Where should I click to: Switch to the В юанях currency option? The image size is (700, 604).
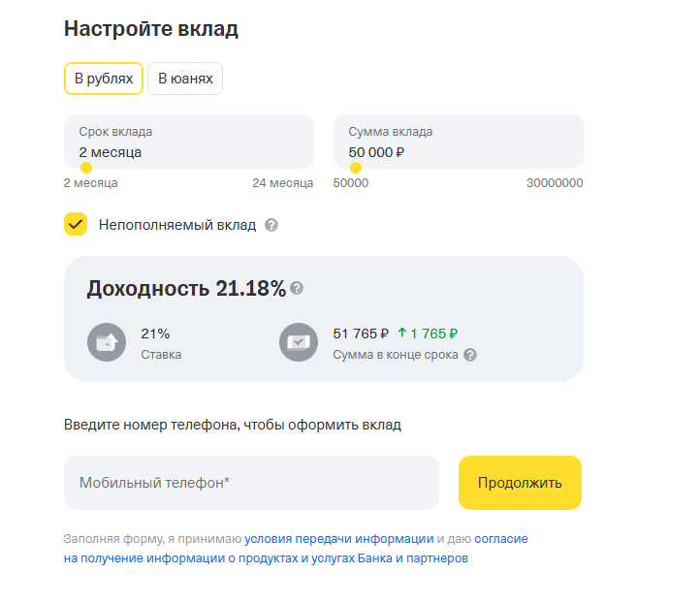[x=185, y=79]
